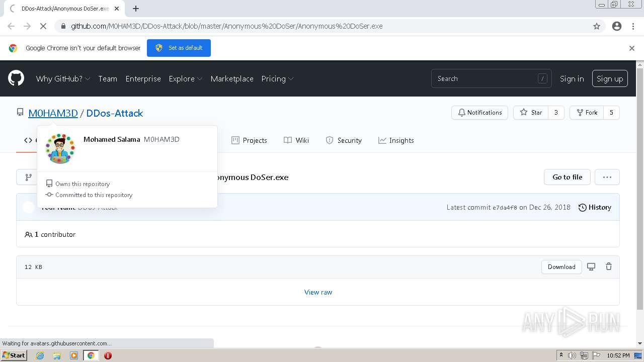Click the View raw link
The height and width of the screenshot is (362, 644).
click(x=318, y=292)
